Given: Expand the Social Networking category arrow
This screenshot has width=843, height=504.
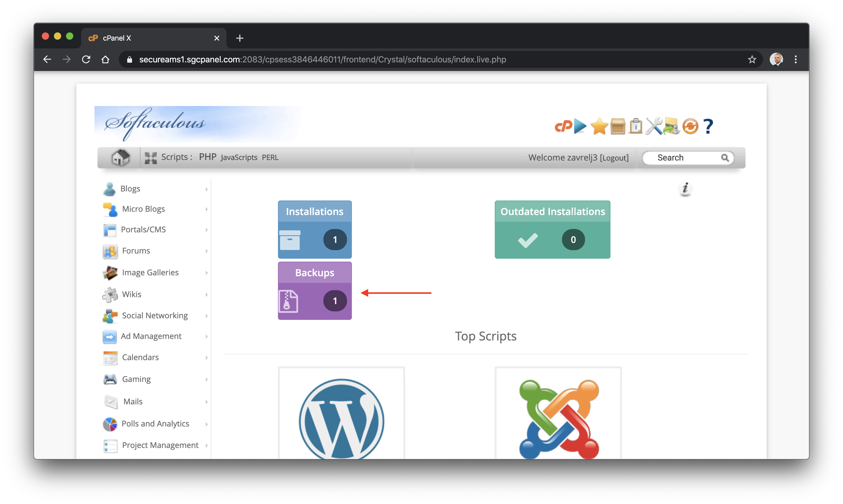Looking at the screenshot, I should [x=206, y=316].
